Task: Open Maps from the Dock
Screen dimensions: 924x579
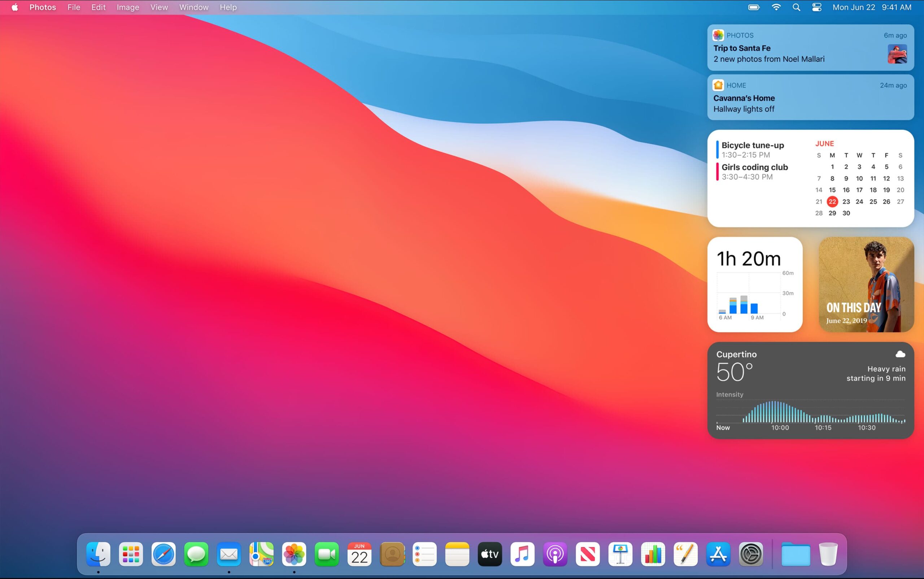Action: (261, 554)
